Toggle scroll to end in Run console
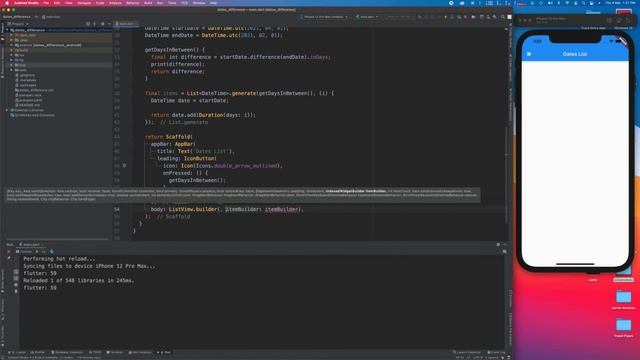The width and height of the screenshot is (640, 360). point(16,278)
